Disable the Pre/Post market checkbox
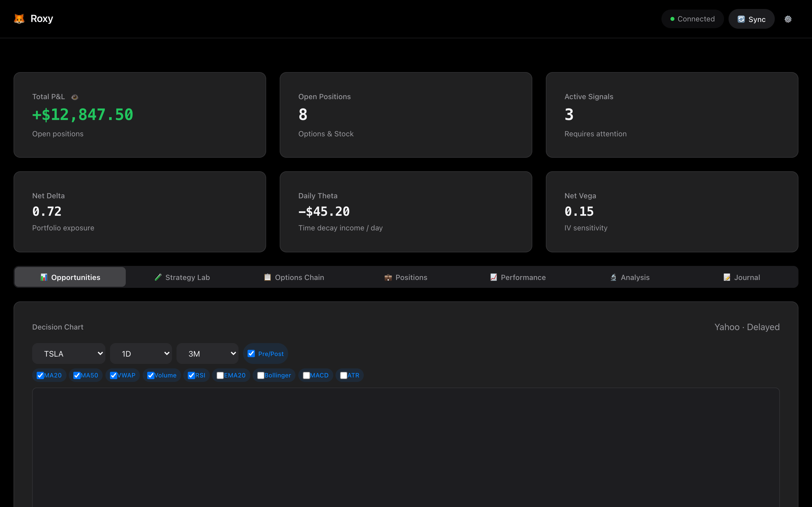Viewport: 812px width, 507px height. pyautogui.click(x=251, y=353)
